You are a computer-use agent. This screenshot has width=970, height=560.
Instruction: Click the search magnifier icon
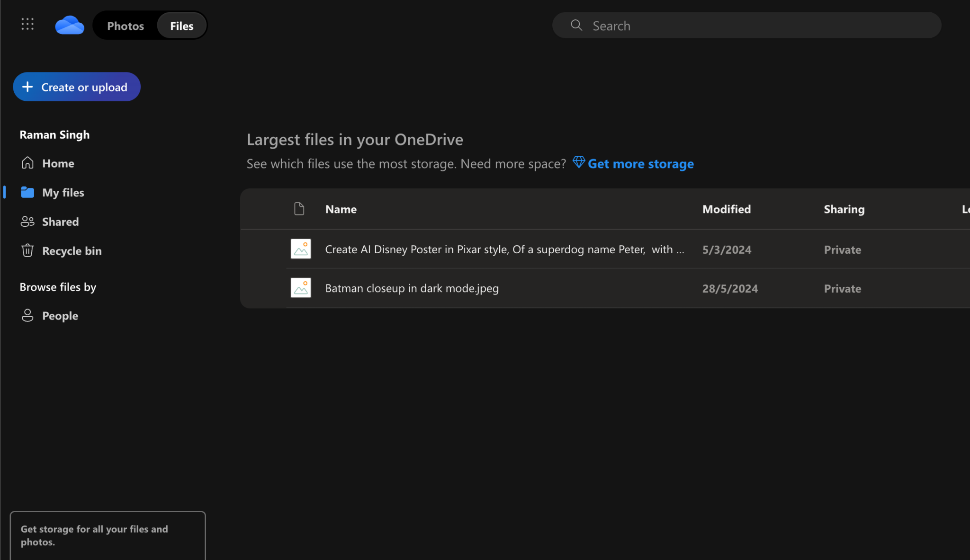point(576,25)
